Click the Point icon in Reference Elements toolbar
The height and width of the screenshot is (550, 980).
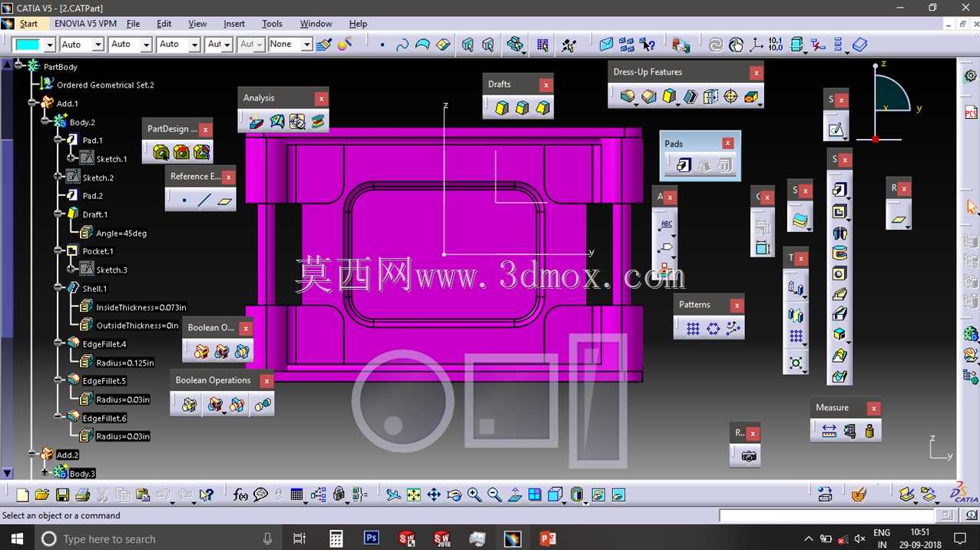point(184,200)
